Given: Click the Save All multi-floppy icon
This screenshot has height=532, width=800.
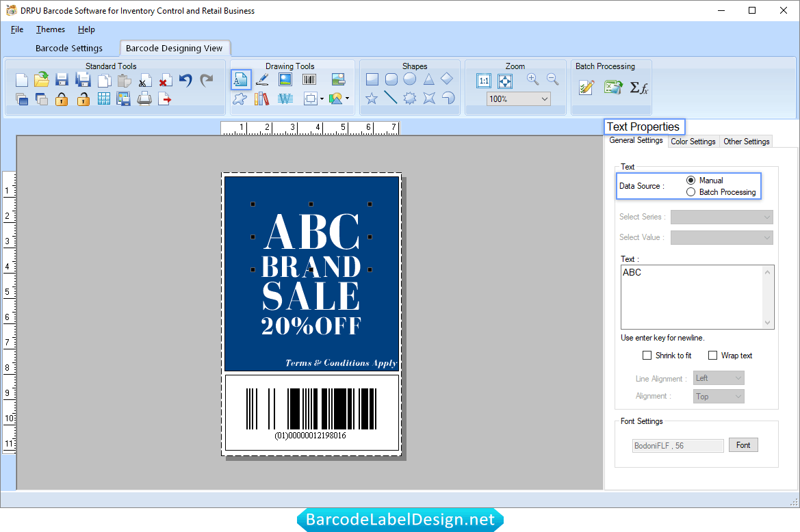Looking at the screenshot, I should pos(83,79).
